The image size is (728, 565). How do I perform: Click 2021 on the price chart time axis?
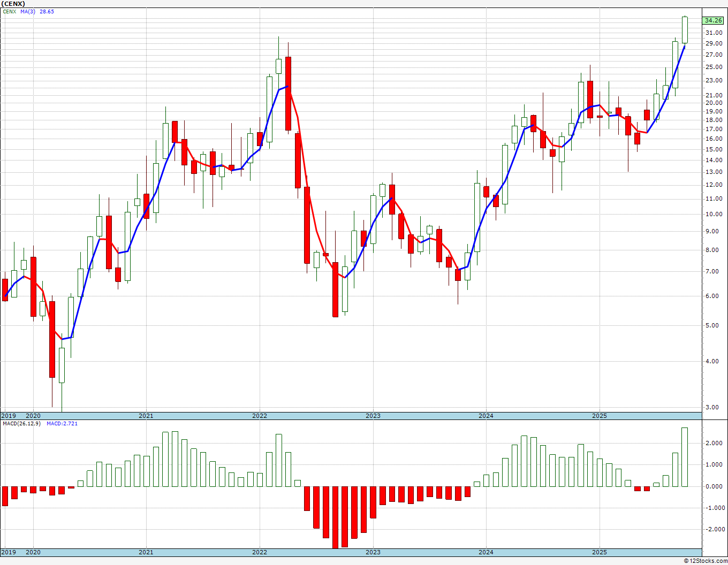(x=146, y=416)
